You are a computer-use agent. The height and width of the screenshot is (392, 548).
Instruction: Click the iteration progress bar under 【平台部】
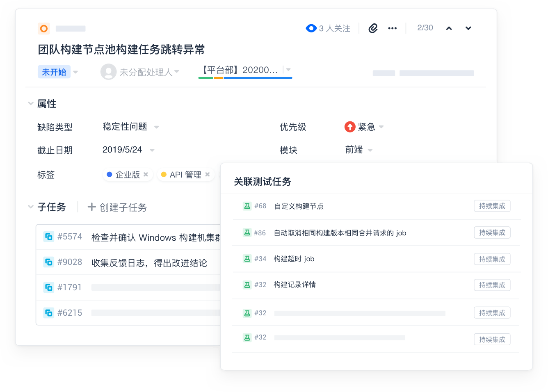tap(245, 77)
